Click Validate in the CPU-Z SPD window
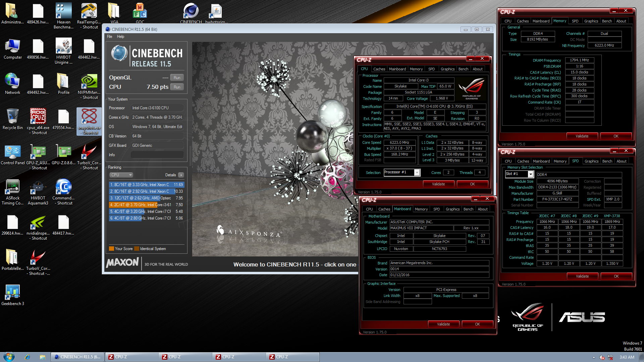This screenshot has width=644, height=362. tap(582, 276)
